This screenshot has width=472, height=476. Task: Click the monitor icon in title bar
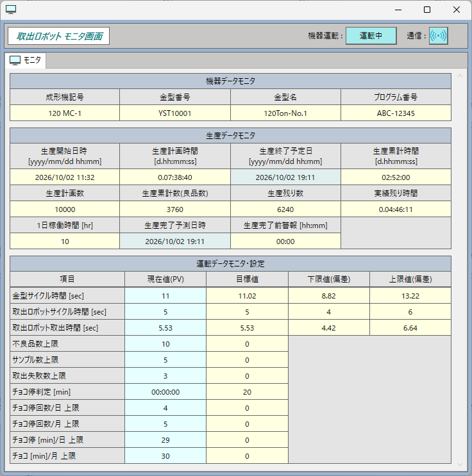11,10
